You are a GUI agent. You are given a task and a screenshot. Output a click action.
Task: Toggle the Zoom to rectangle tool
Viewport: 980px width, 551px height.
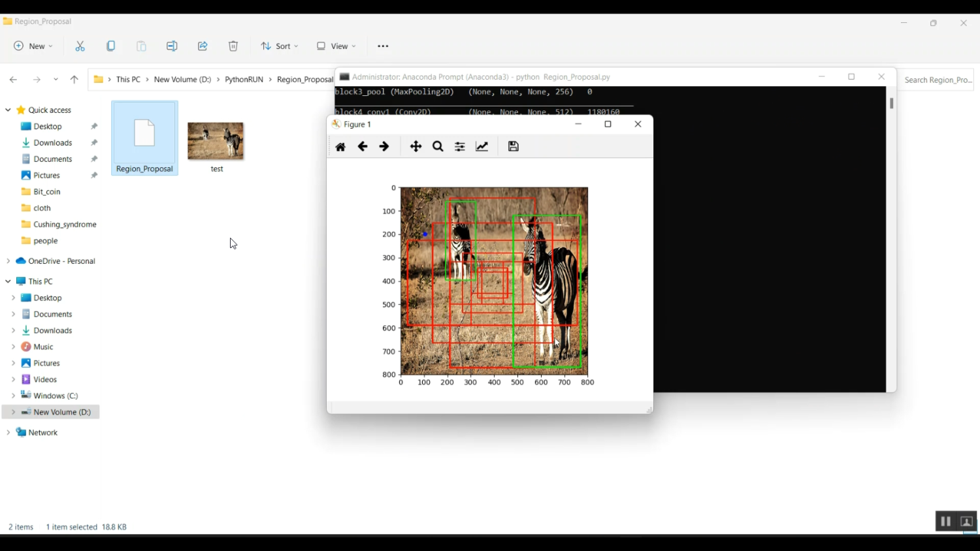pyautogui.click(x=438, y=148)
